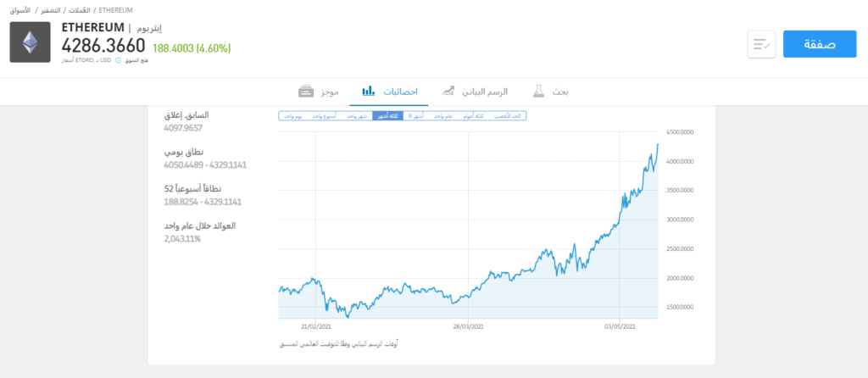The height and width of the screenshot is (378, 868).
Task: Click the bar chart statistics icon
Action: 369,91
